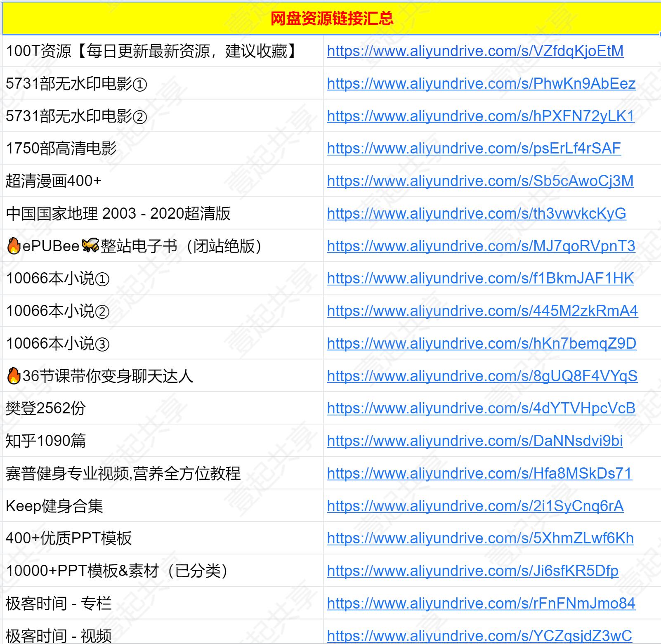Click the fire emoji before 36节课
This screenshot has height=644, width=661.
pyautogui.click(x=14, y=376)
